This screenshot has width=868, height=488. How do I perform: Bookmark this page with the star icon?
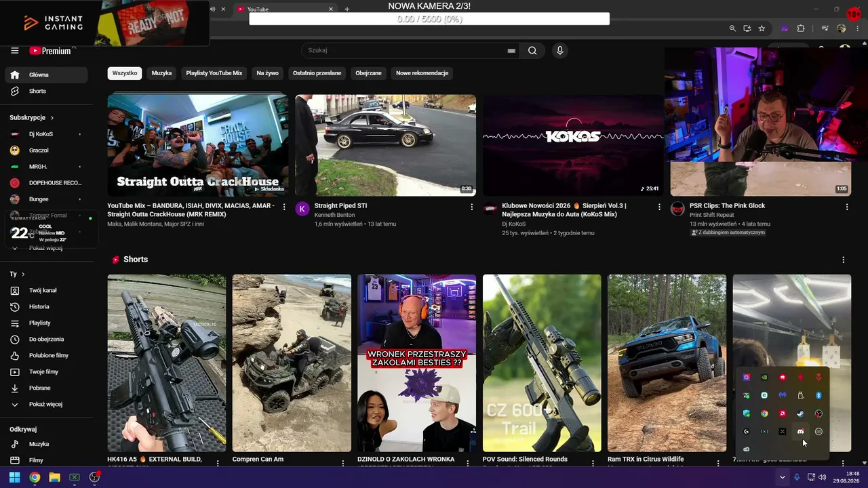(762, 28)
